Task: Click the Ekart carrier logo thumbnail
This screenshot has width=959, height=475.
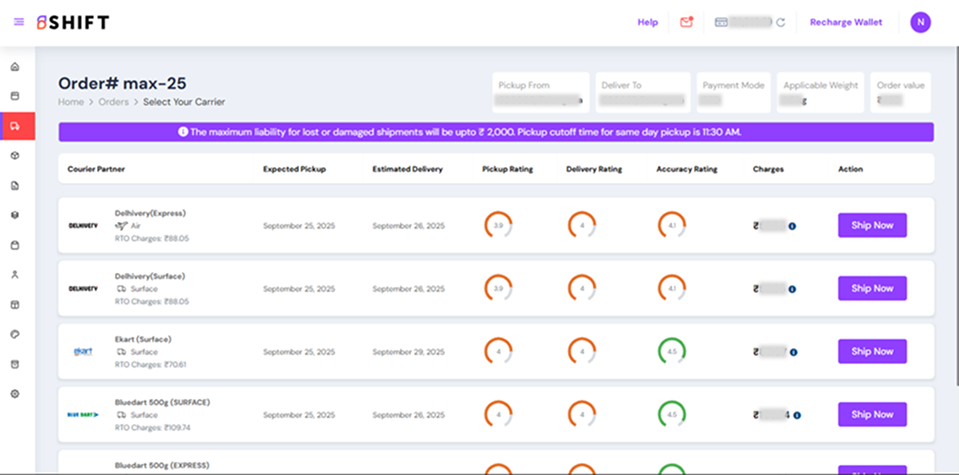Action: click(x=83, y=352)
